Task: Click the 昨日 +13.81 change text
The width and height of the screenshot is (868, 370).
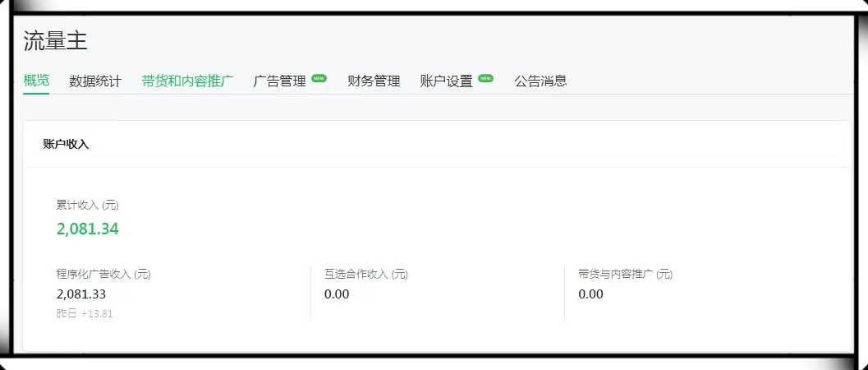Action: pos(85,313)
